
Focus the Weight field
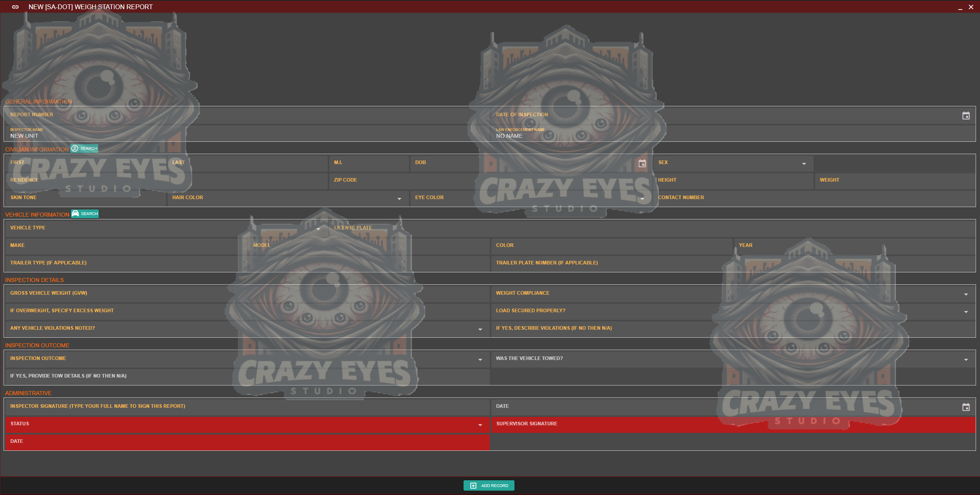pos(895,181)
